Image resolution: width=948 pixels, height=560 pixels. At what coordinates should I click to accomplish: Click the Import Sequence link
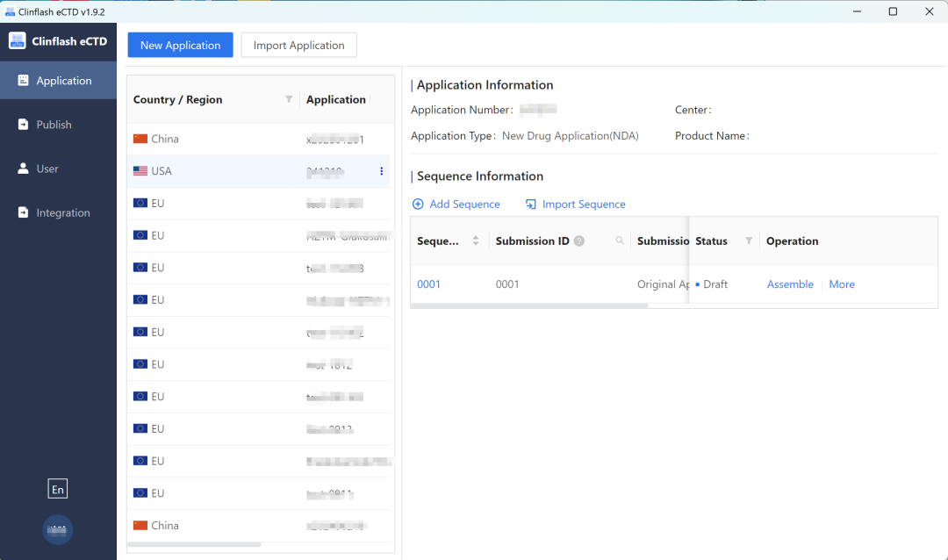pyautogui.click(x=575, y=205)
